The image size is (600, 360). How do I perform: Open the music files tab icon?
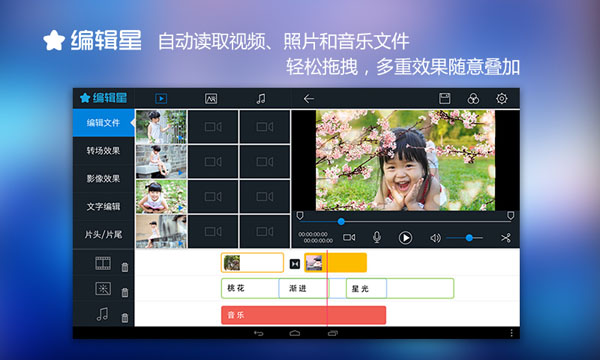(261, 99)
